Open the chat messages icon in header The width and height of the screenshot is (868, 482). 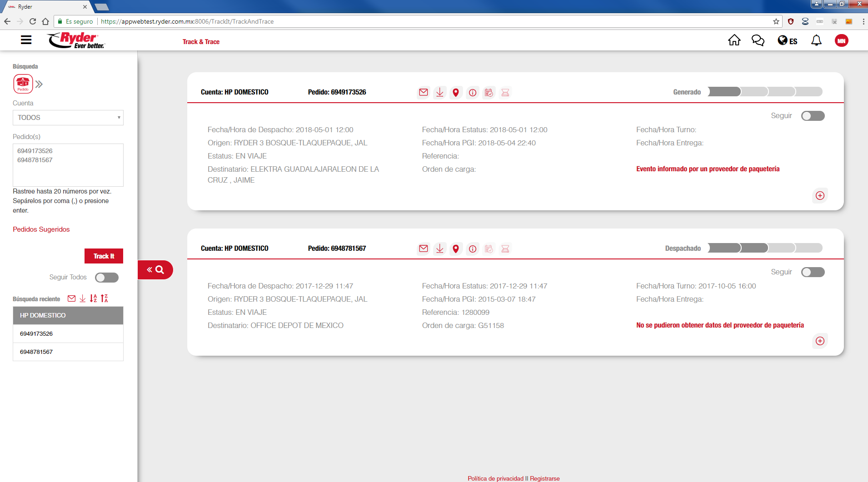[758, 41]
